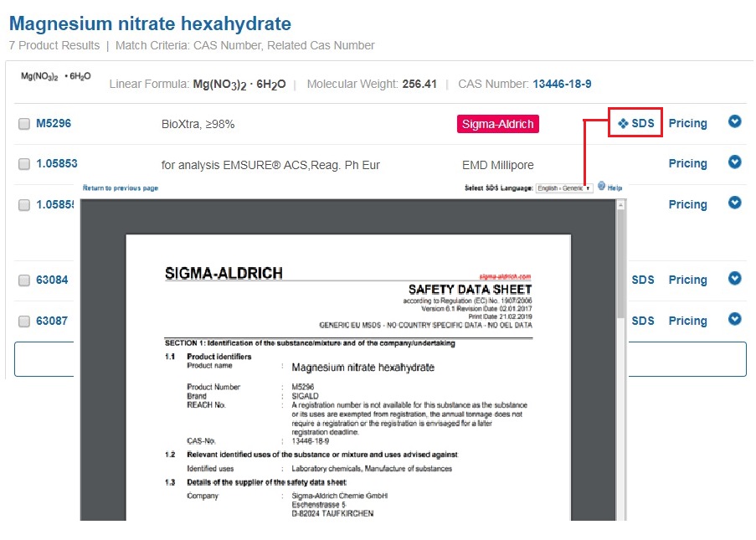756x540 pixels.
Task: Expand the 63087 row chevron
Action: 734,319
